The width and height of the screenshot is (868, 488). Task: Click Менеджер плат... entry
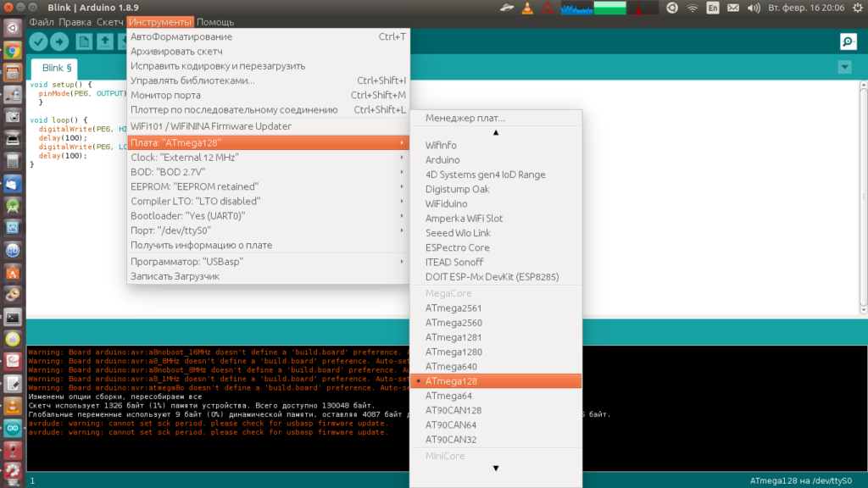click(465, 118)
